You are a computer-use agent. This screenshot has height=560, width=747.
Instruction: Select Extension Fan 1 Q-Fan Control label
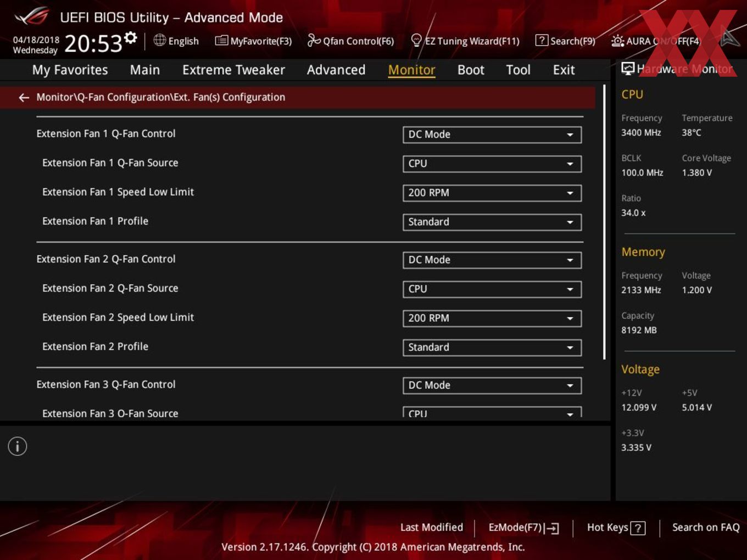(x=106, y=133)
